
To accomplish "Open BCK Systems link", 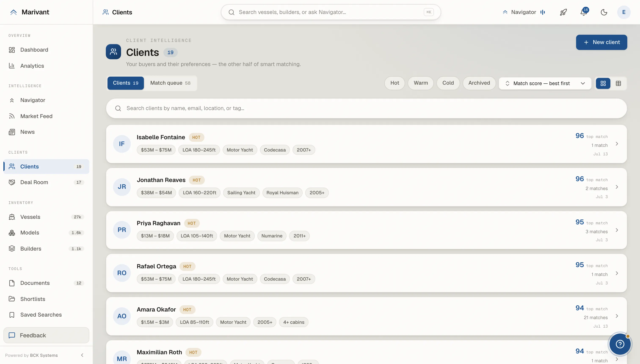I will pos(44,355).
